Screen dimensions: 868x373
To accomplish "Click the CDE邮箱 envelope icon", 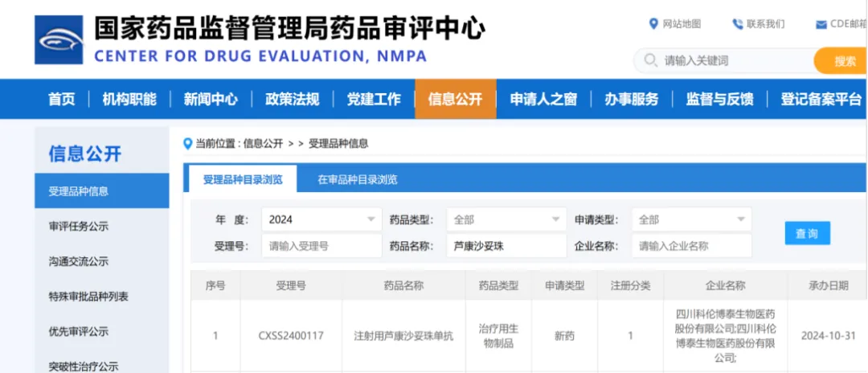I will (821, 24).
